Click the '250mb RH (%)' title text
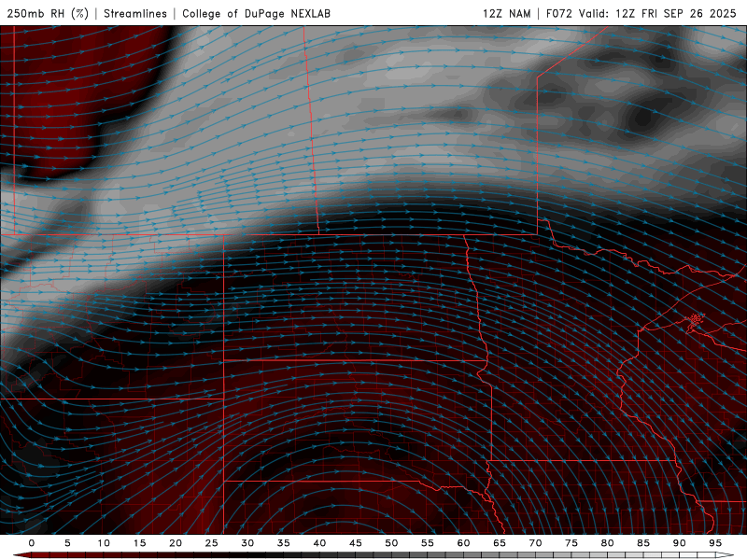The width and height of the screenshot is (747, 560). pyautogui.click(x=48, y=13)
